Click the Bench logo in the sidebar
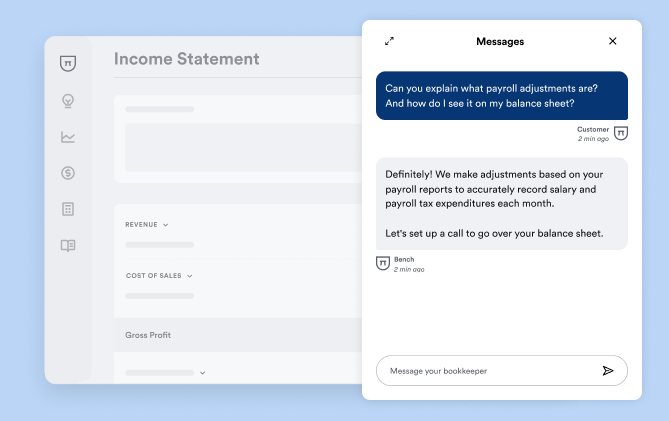 (68, 64)
